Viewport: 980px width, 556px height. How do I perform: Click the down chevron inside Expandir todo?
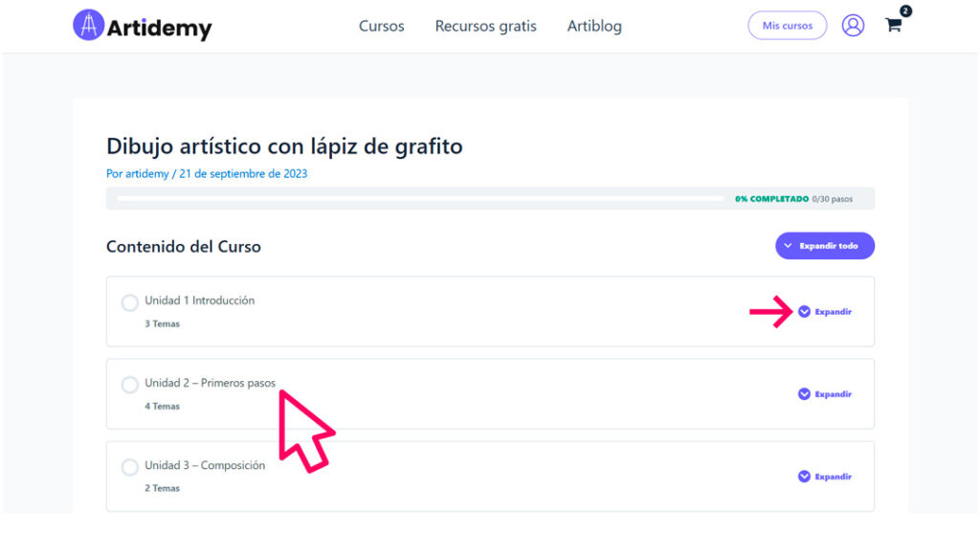[x=789, y=246]
